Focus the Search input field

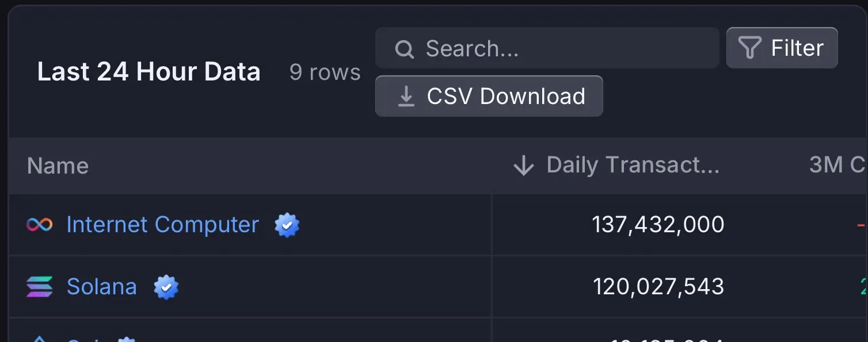(547, 48)
